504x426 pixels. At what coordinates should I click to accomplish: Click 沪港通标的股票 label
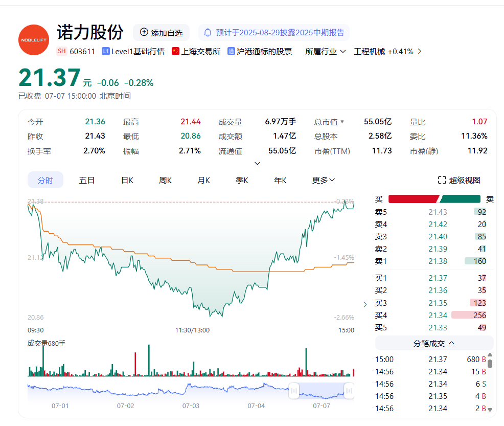(264, 52)
